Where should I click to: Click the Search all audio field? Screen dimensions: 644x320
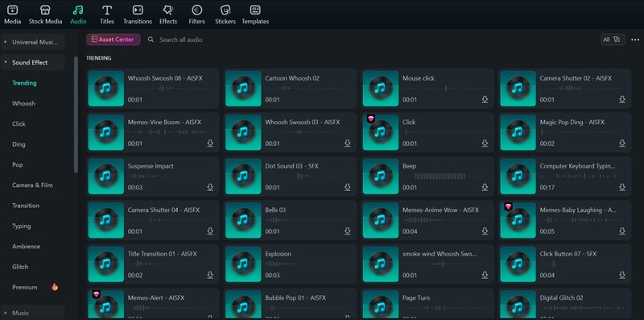(180, 39)
